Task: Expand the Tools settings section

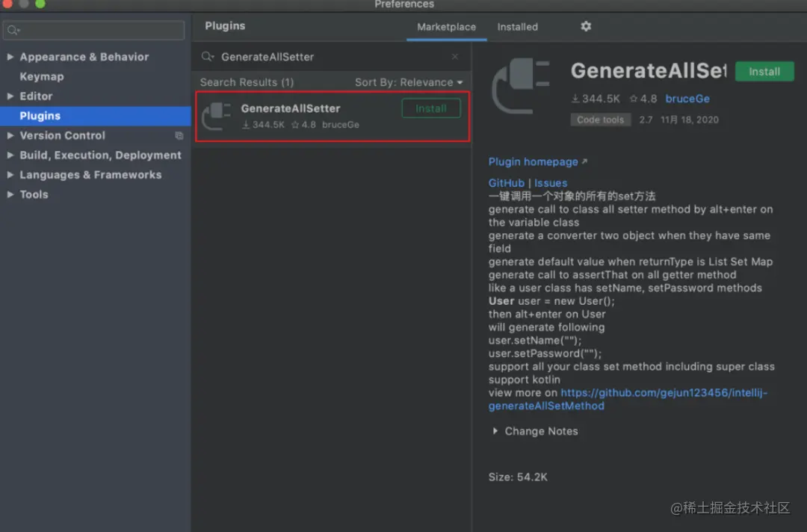Action: (x=10, y=194)
